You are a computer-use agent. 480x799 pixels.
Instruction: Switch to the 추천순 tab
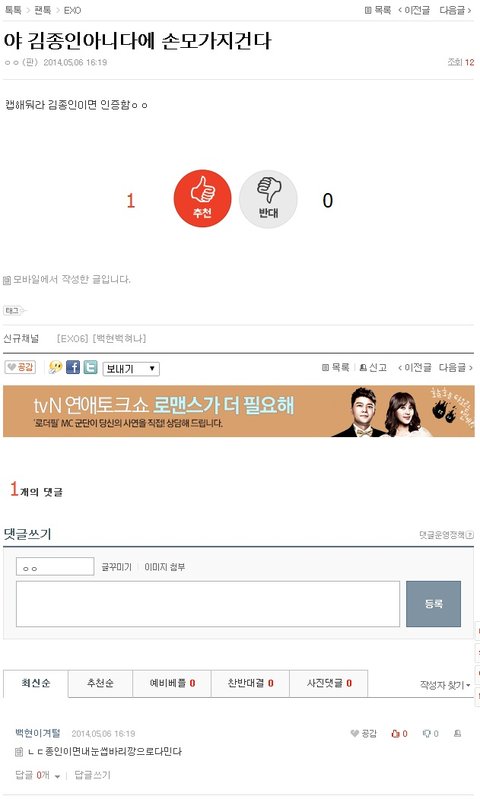100,683
